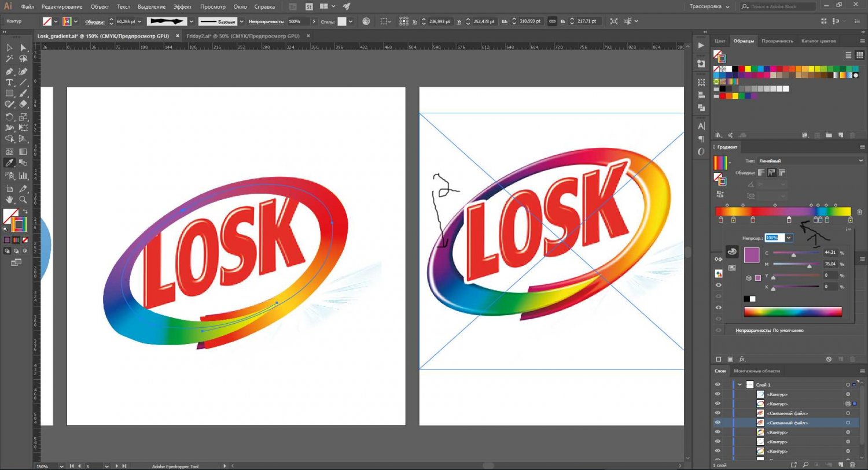
Task: Click Непрозрачность link in control bar
Action: click(266, 21)
